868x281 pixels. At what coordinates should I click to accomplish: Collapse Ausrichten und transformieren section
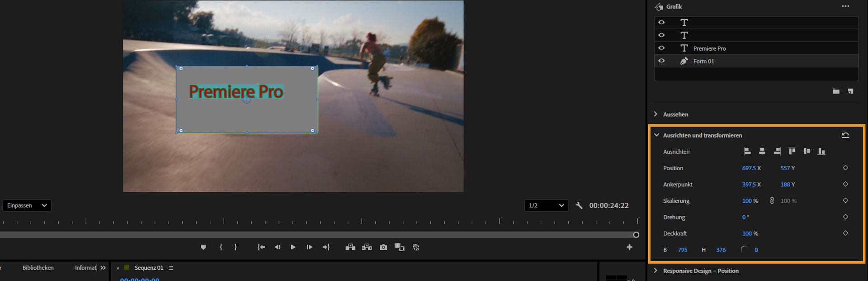(656, 135)
